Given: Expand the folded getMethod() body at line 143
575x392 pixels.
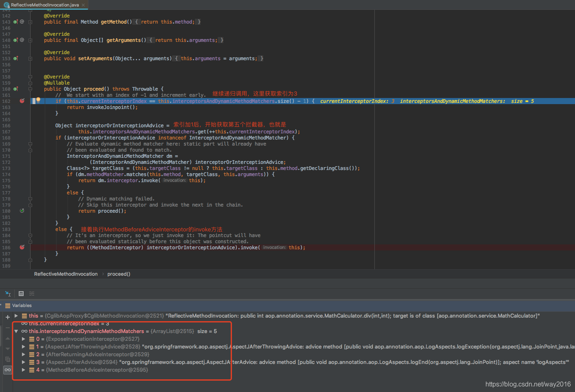Looking at the screenshot, I should coord(31,22).
